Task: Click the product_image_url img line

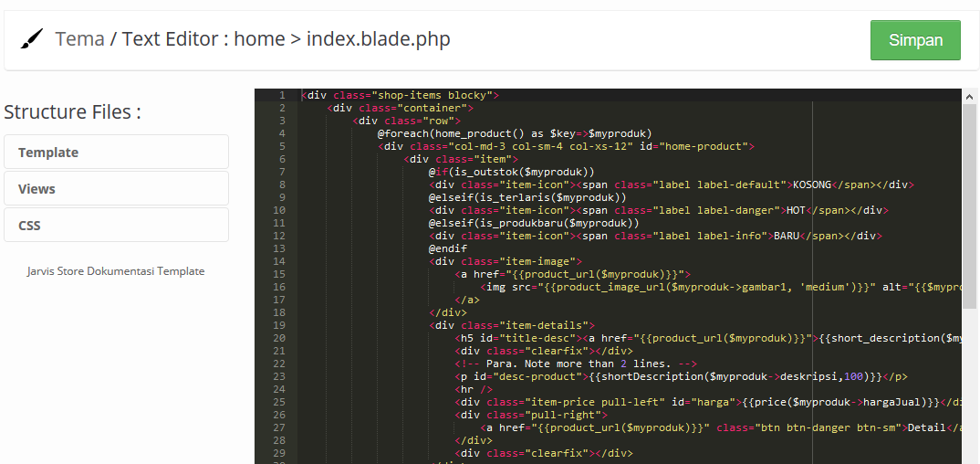Action: [721, 287]
